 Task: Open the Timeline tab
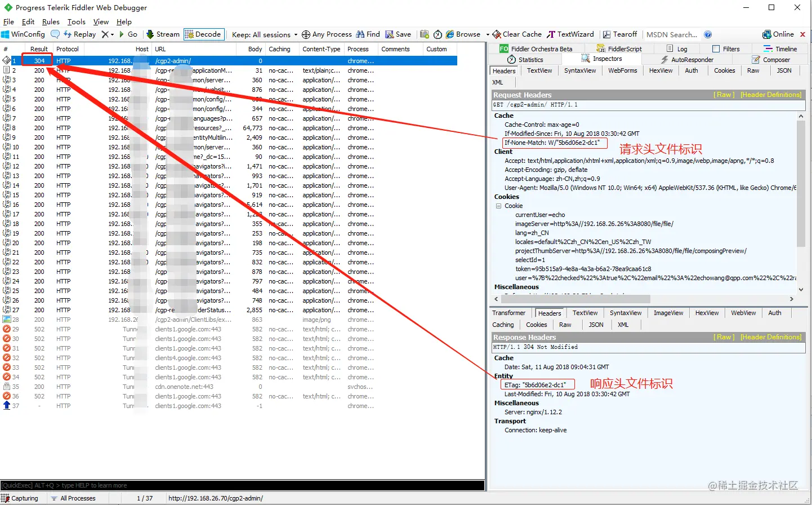780,49
